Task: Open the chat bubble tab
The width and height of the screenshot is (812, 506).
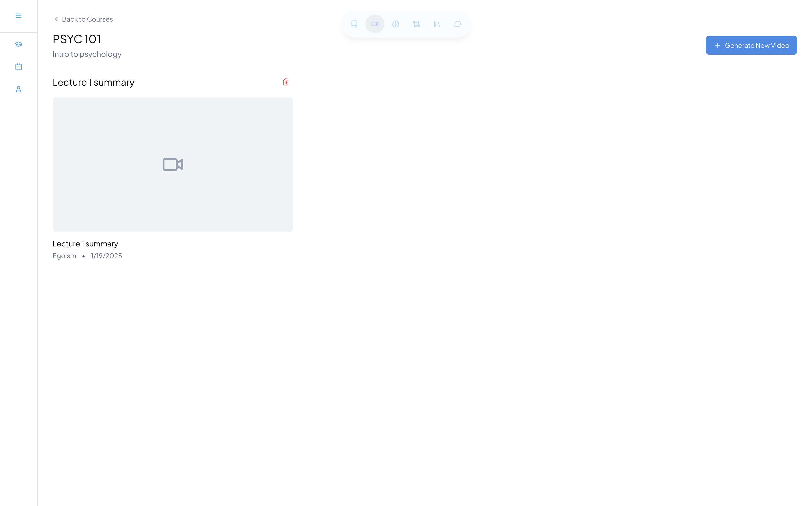Action: (458, 24)
